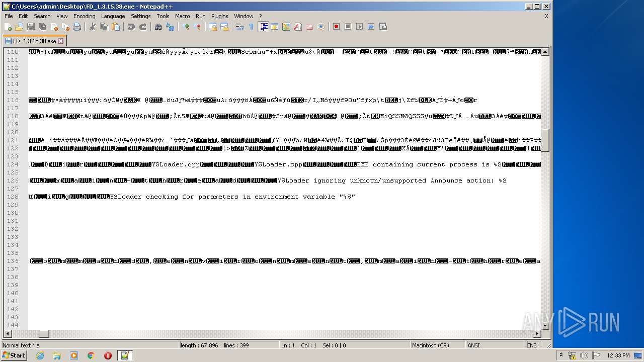Toggle word wrap icon
Viewport: 644px width, 362px height.
[240, 27]
